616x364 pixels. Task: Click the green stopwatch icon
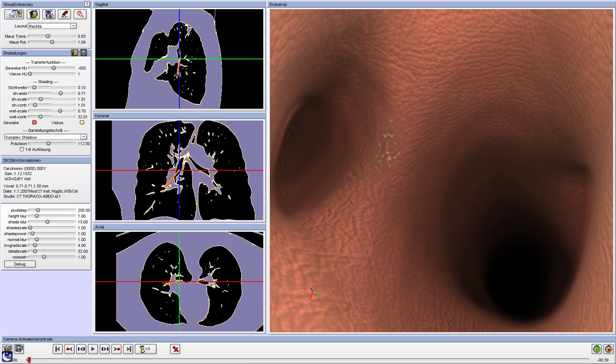(x=597, y=349)
